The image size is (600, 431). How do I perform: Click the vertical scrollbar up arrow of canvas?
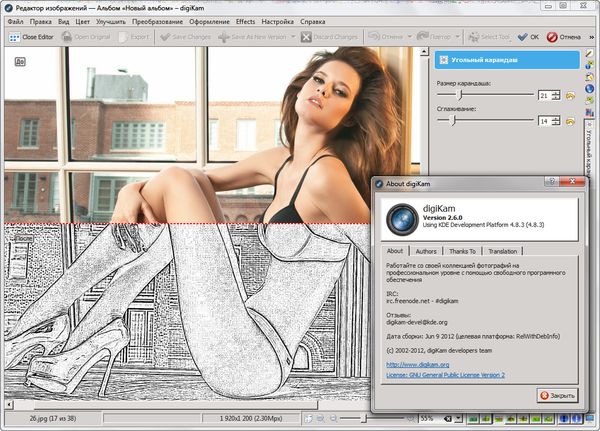pyautogui.click(x=424, y=52)
